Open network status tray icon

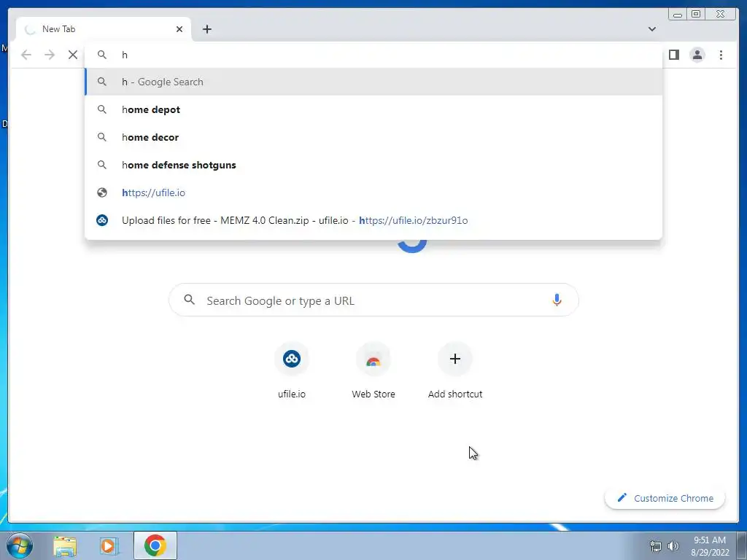click(656, 546)
